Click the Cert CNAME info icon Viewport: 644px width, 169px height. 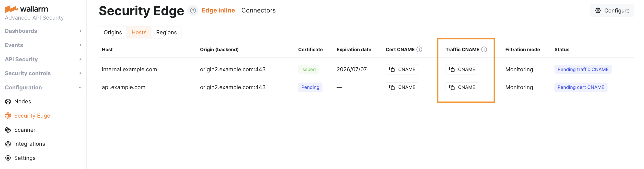coord(419,49)
